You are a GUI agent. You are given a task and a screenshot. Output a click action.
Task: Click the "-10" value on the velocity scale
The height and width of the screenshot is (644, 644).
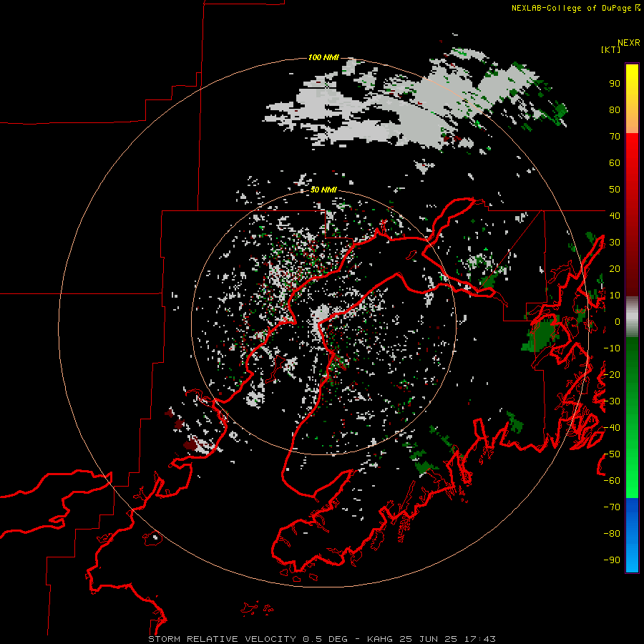pos(612,348)
